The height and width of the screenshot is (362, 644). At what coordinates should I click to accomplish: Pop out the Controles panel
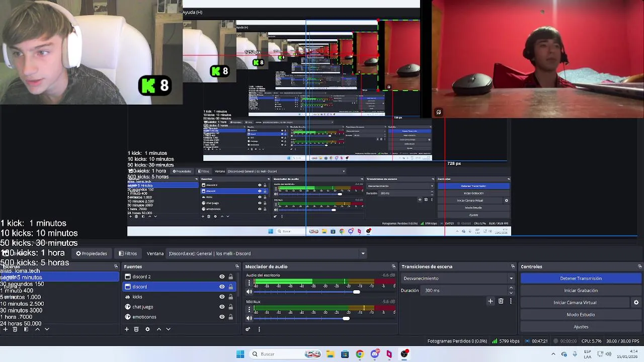click(639, 266)
